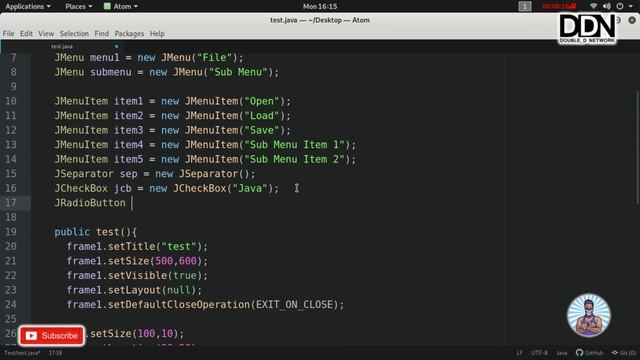640x360 pixels.
Task: Open the View menu
Action: click(46, 33)
